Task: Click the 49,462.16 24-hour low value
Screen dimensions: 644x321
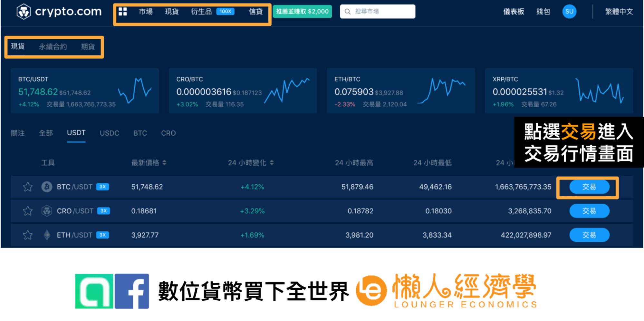Action: 435,187
